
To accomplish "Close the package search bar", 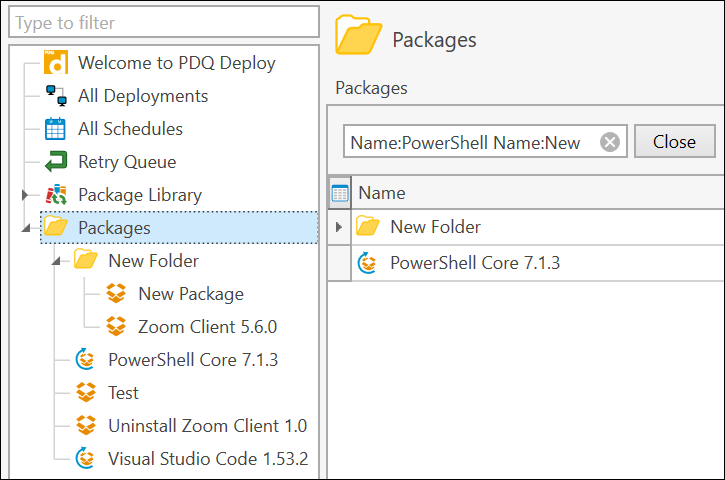I will click(674, 142).
